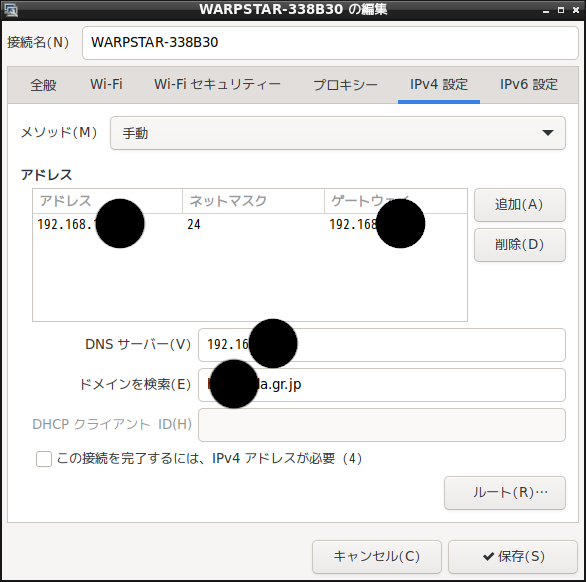Click the 保存(S) save button
Screen dimensions: 586x582
point(513,557)
